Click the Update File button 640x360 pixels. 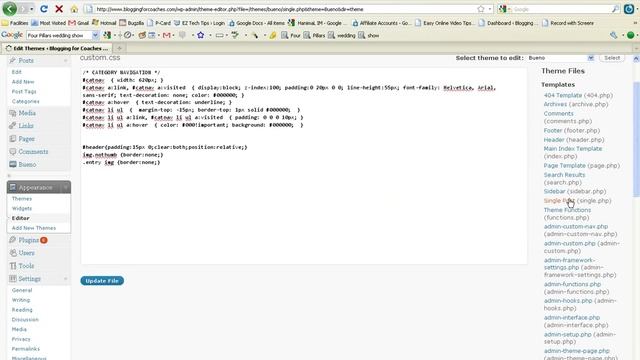coord(102,281)
